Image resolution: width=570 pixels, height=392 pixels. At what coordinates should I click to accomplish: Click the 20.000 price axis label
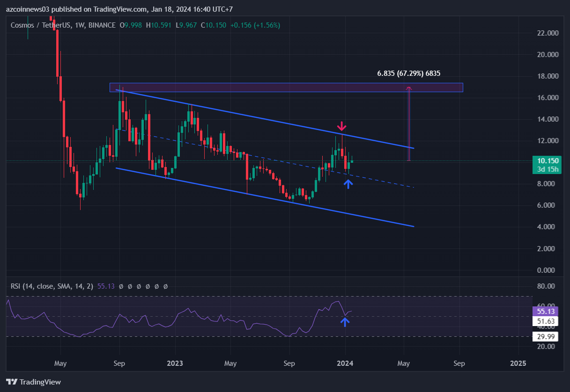click(548, 54)
